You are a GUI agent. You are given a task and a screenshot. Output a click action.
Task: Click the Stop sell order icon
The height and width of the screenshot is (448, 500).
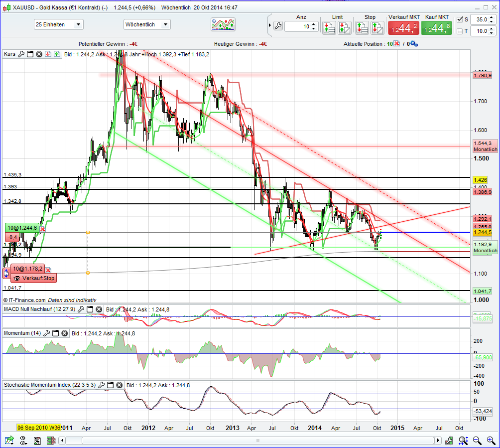pyautogui.click(x=363, y=28)
